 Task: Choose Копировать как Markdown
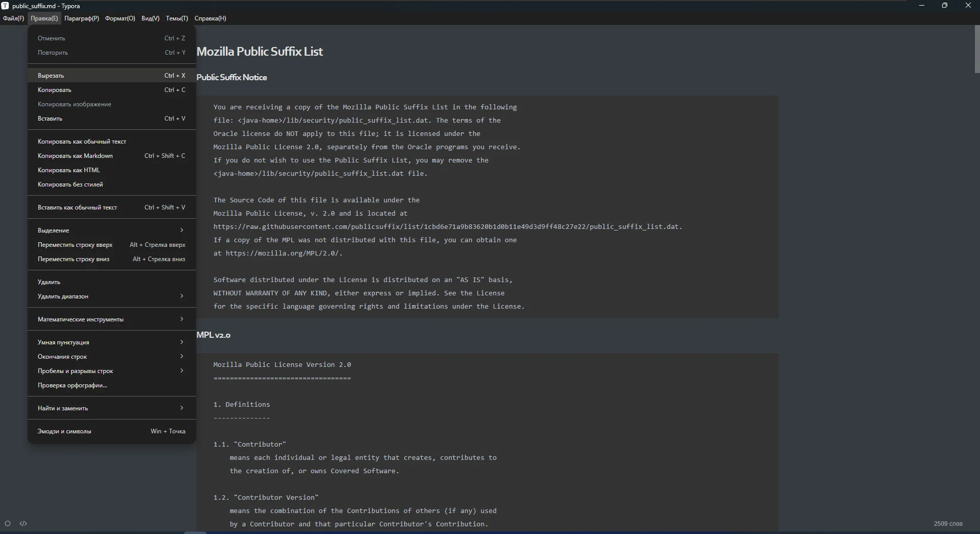pos(111,156)
